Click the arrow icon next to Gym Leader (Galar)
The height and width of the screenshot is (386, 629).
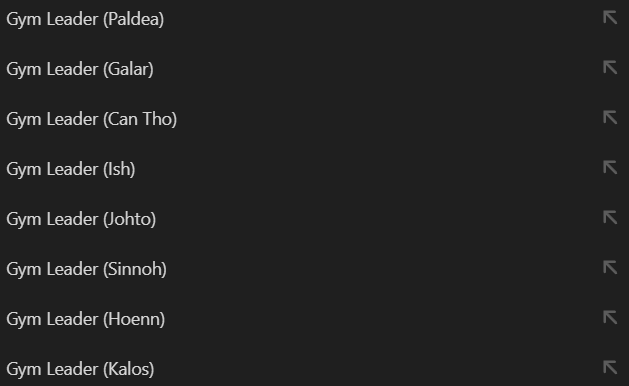[x=610, y=67]
